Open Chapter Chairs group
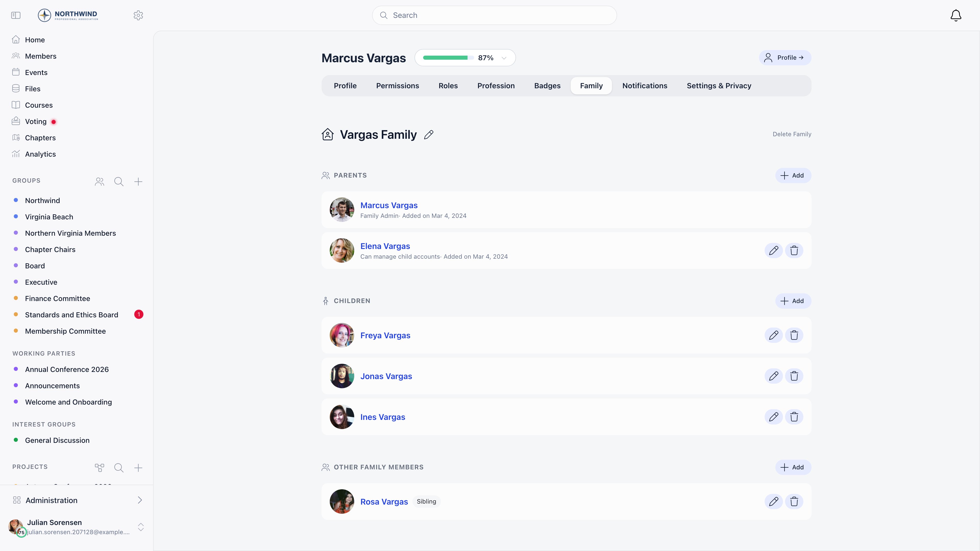980x551 pixels. [x=50, y=250]
